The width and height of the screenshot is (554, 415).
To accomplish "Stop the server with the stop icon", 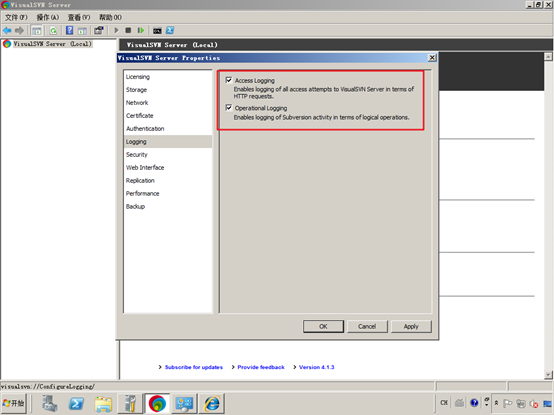I will coord(128,31).
